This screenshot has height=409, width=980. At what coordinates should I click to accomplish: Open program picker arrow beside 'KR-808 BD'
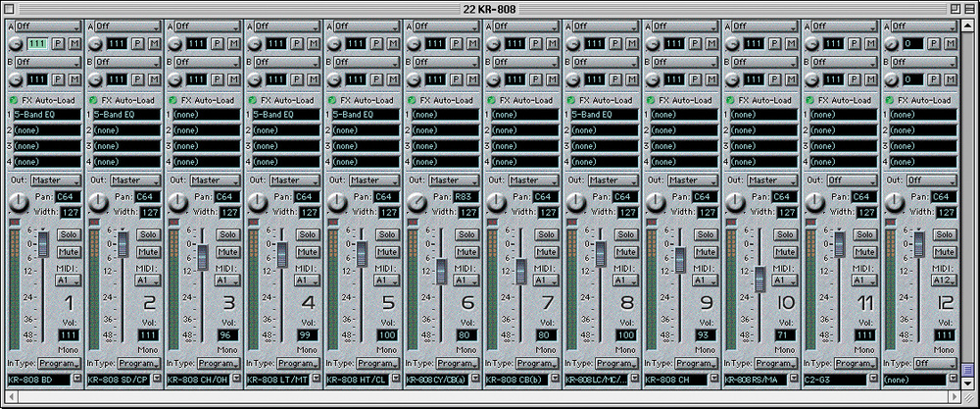click(77, 379)
